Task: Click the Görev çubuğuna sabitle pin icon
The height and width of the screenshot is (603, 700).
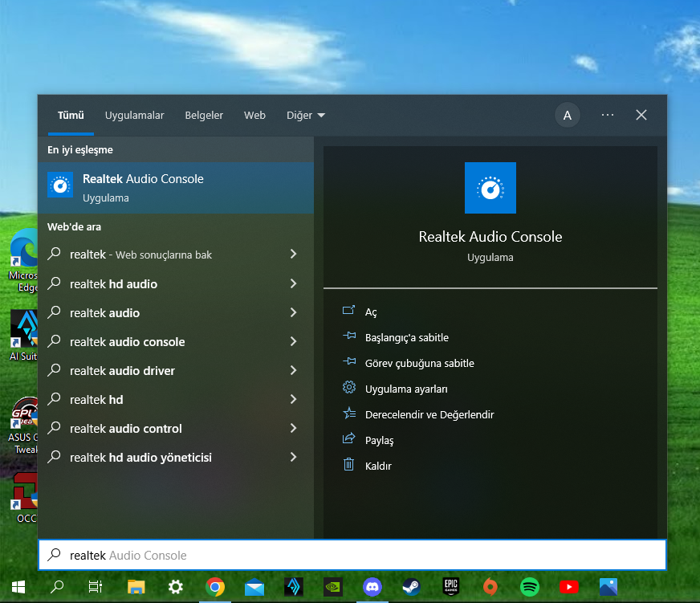Action: 349,361
